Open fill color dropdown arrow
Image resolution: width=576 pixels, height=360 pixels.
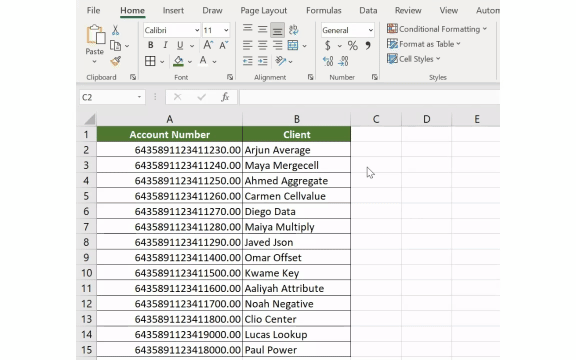(190, 62)
